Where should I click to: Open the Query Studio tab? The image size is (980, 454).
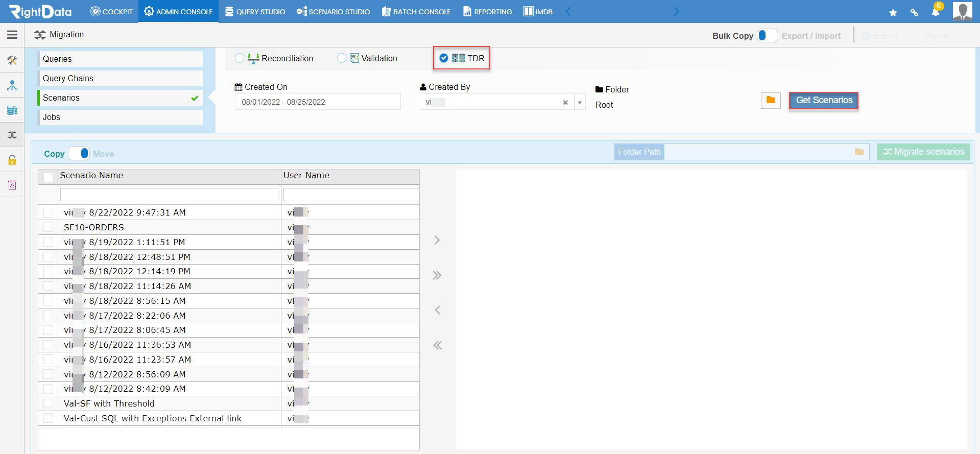click(255, 11)
